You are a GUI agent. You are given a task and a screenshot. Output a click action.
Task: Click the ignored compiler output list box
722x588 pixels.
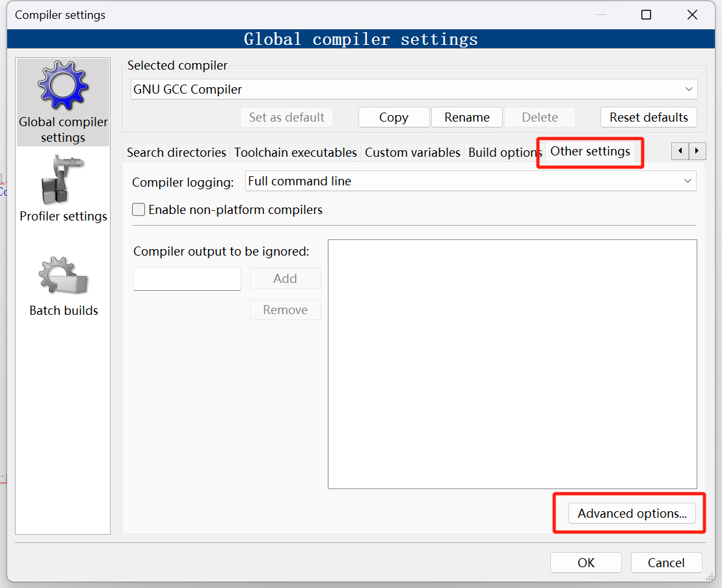[513, 364]
